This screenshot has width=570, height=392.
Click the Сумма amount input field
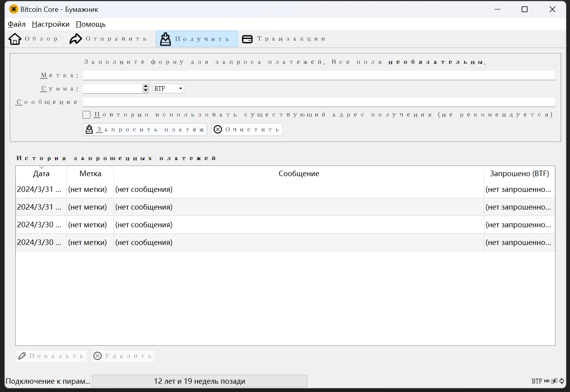click(x=113, y=88)
